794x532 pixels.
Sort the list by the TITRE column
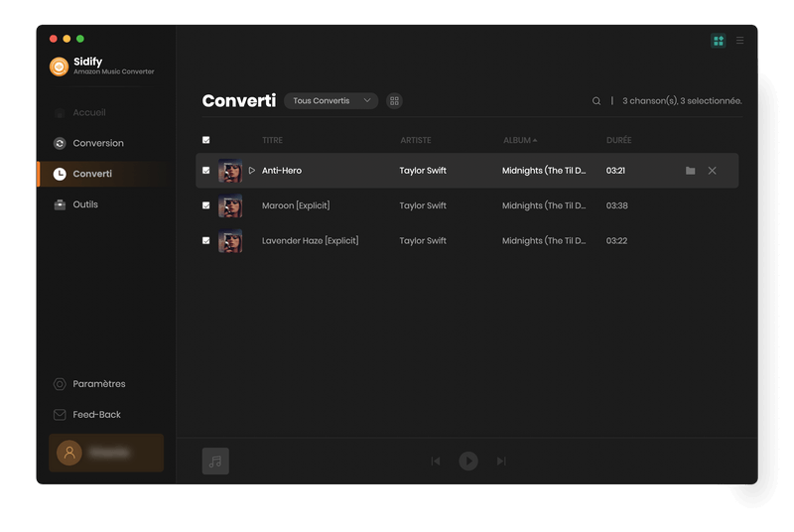(x=272, y=140)
